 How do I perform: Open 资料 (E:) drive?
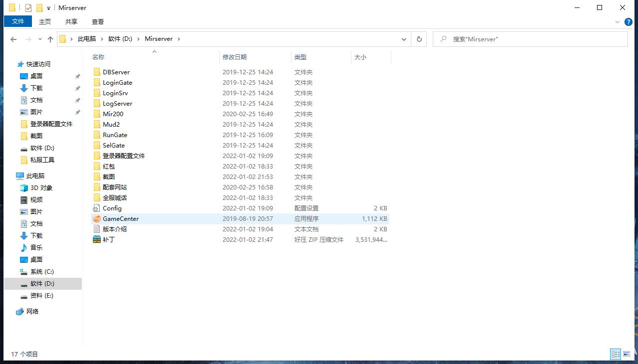pyautogui.click(x=42, y=295)
